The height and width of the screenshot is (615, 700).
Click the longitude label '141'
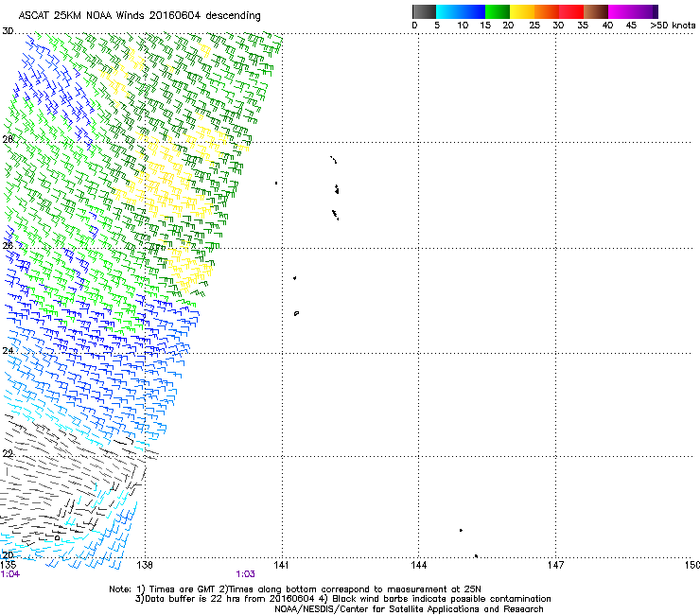point(281,565)
